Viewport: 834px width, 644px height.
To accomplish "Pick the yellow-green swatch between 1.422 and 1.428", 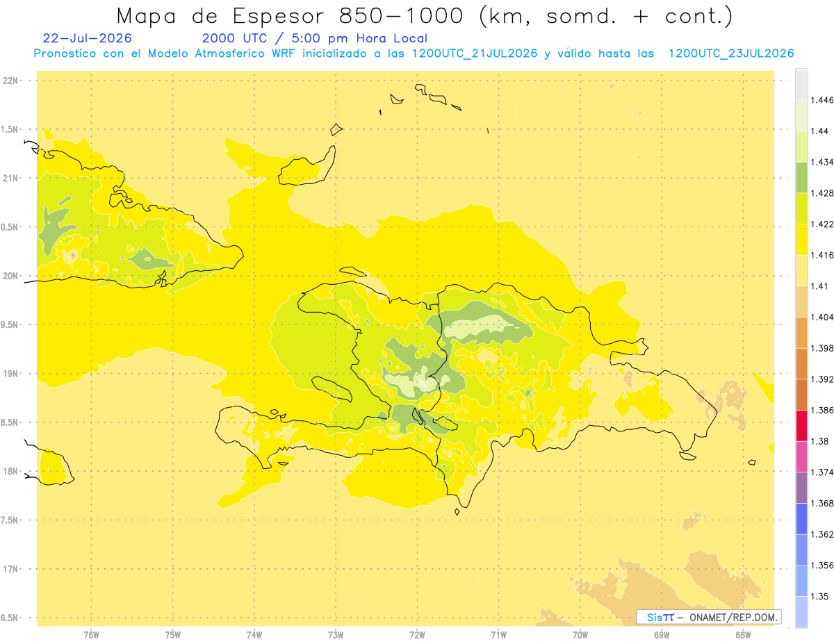I will point(801,208).
